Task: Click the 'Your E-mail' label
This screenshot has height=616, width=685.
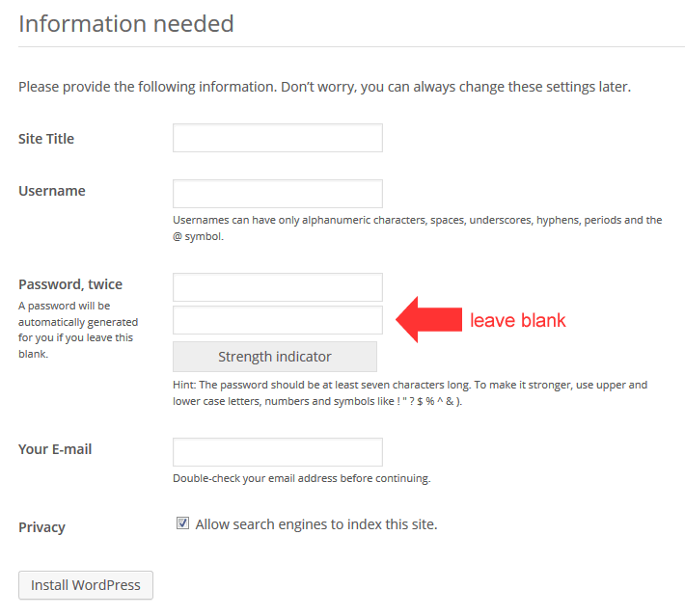Action: pos(55,449)
